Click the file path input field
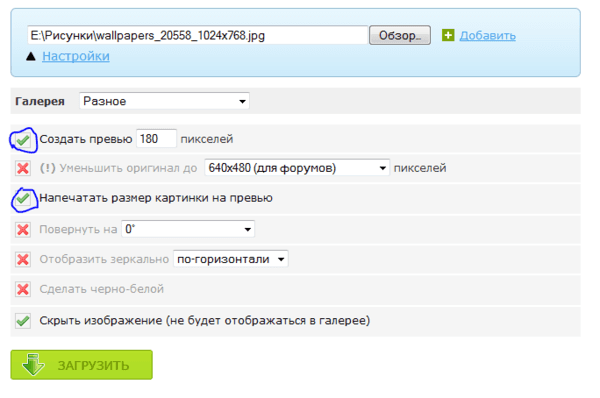600x398 pixels. 197,36
